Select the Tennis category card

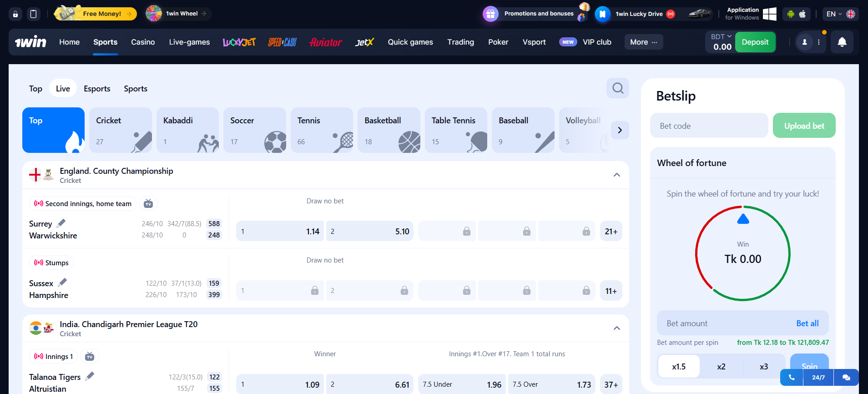(322, 130)
